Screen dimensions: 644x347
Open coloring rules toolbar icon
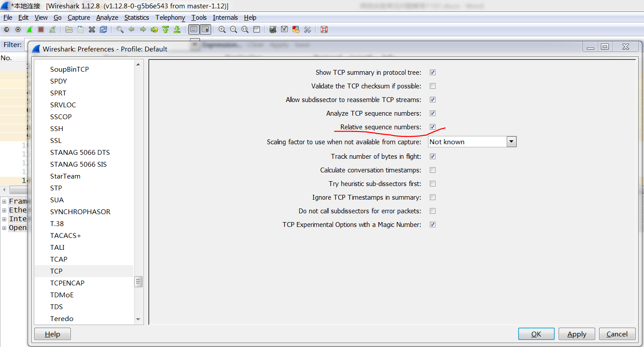[x=296, y=29]
